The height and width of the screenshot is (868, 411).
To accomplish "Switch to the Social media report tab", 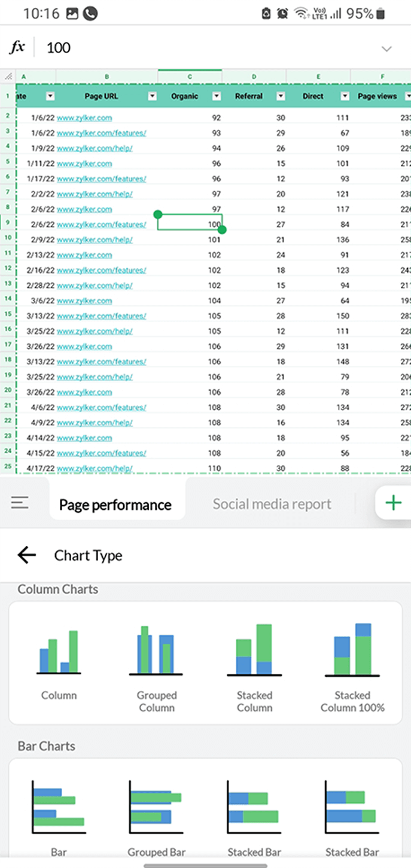I will 272,504.
